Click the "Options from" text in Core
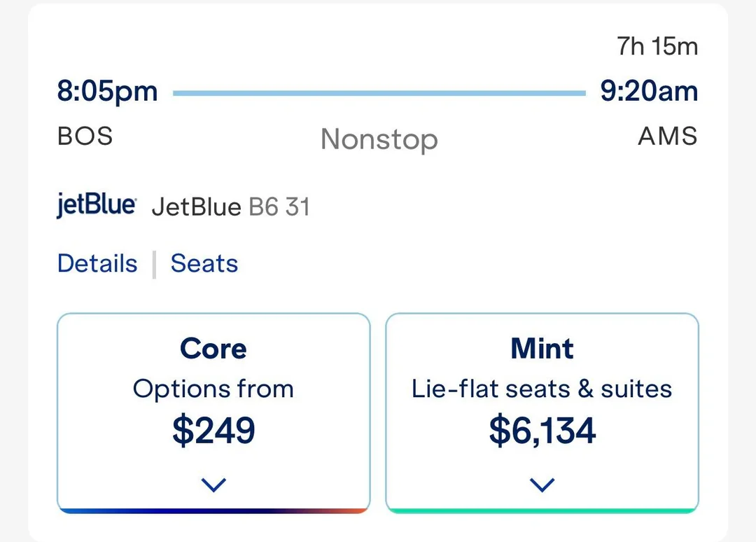 tap(213, 389)
